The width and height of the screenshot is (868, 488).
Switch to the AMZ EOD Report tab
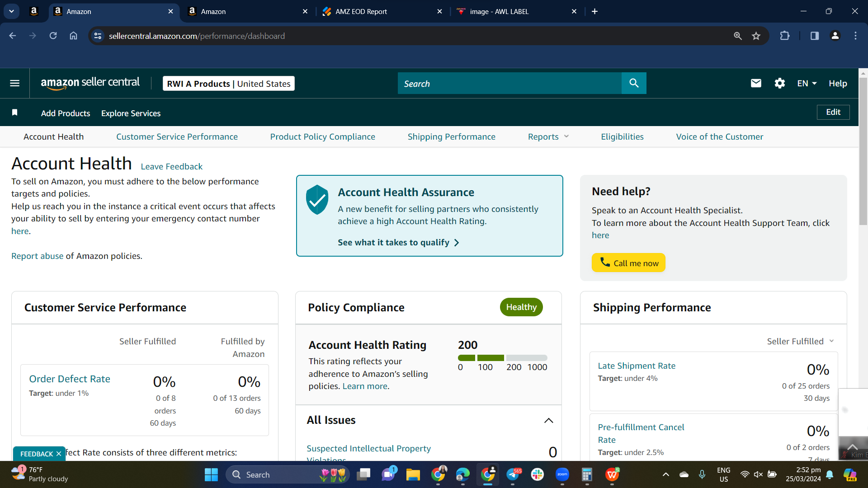pos(383,11)
